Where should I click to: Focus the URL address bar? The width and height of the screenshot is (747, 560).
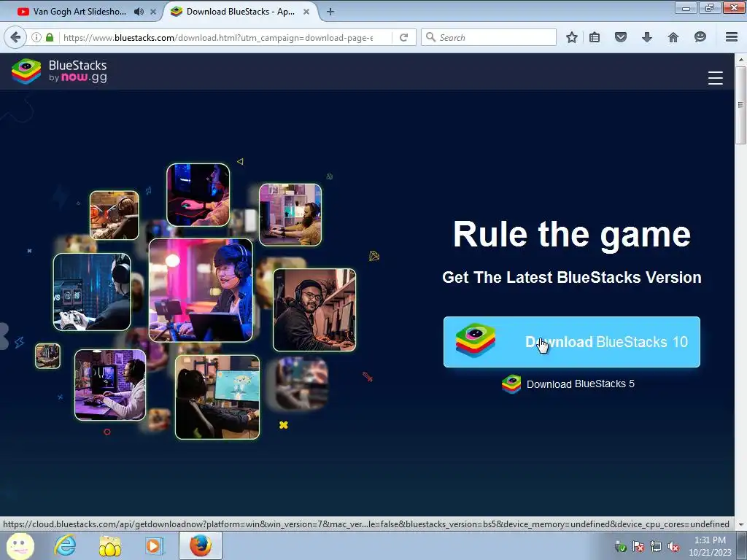click(x=217, y=38)
